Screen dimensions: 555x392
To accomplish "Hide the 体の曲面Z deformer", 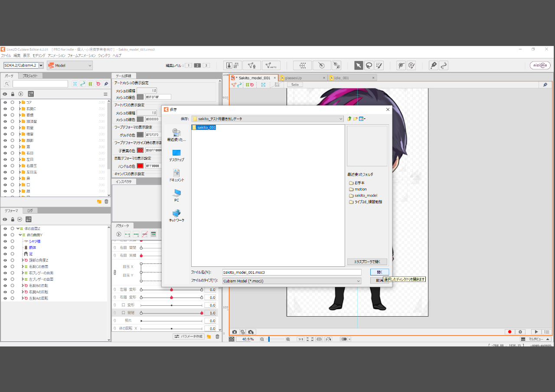I will click(x=5, y=229).
